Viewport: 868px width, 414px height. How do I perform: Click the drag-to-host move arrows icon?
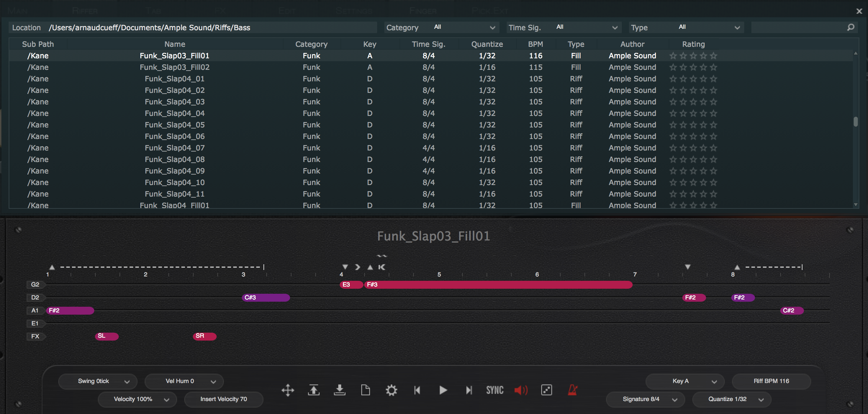(288, 390)
